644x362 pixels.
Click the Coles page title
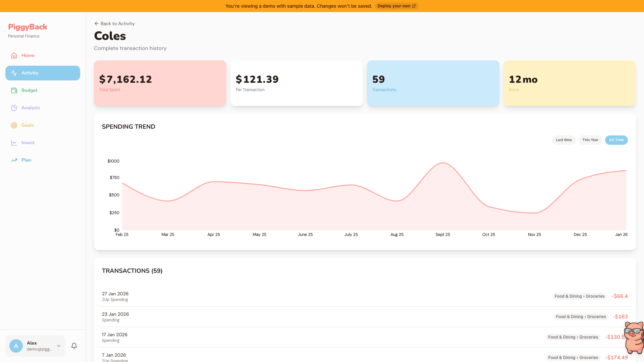click(110, 36)
